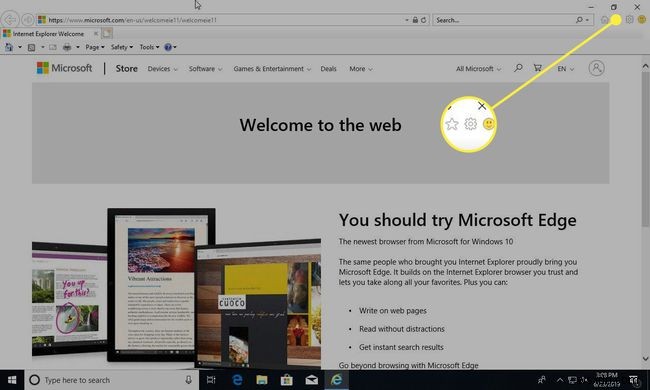Click the site search magnifier icon
Viewport: 650px width, 390px height.
point(518,68)
